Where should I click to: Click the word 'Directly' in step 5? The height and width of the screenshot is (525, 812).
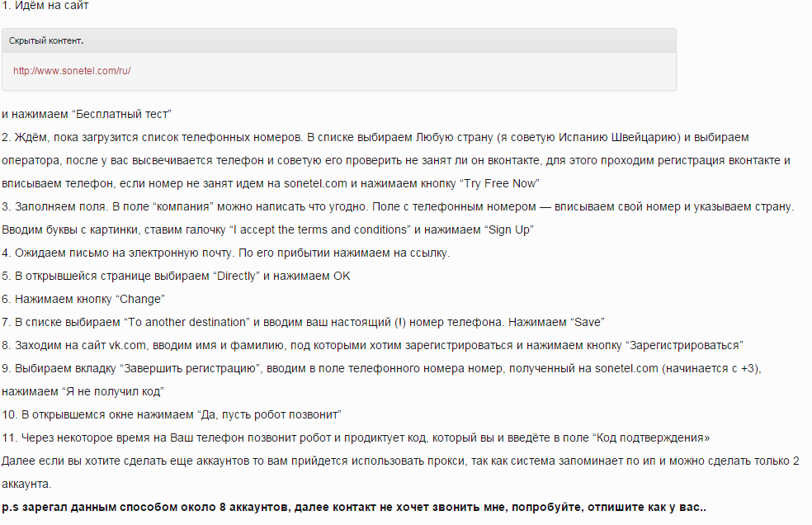pos(236,276)
